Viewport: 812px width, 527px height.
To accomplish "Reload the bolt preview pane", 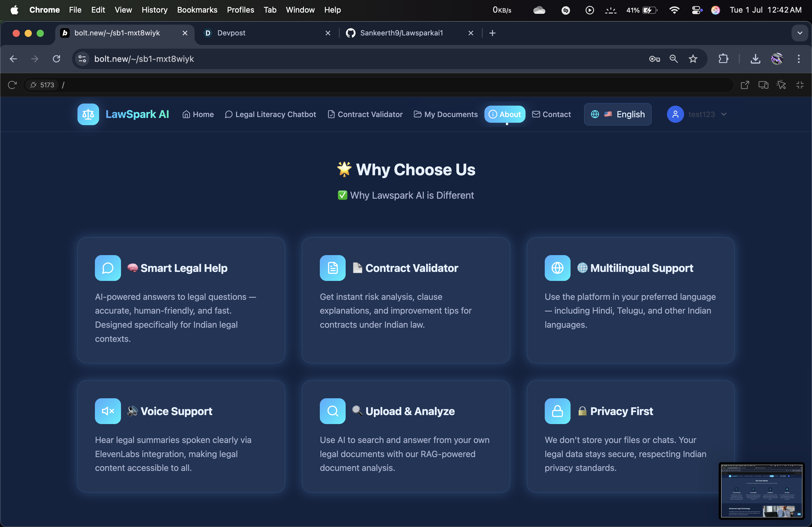I will [x=12, y=85].
